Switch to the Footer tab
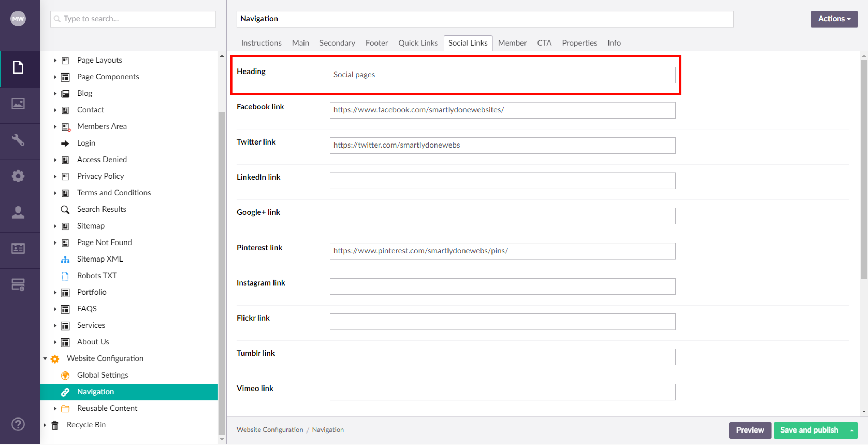The height and width of the screenshot is (445, 868). [376, 43]
